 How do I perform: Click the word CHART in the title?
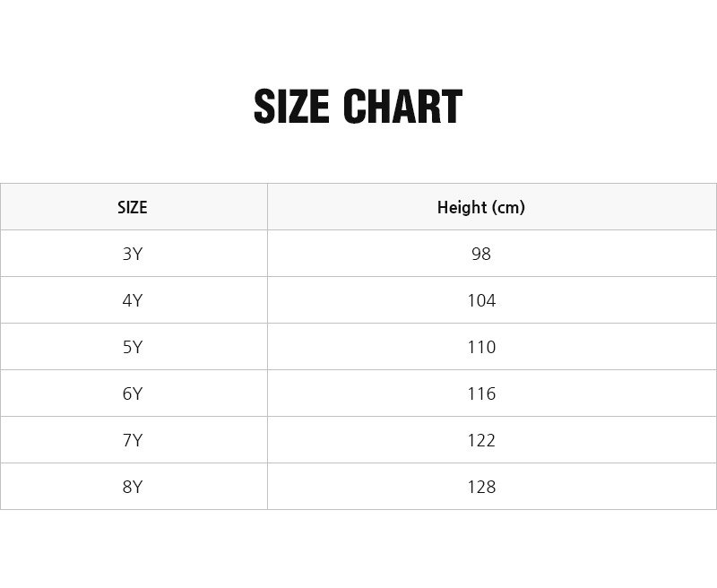pos(402,108)
